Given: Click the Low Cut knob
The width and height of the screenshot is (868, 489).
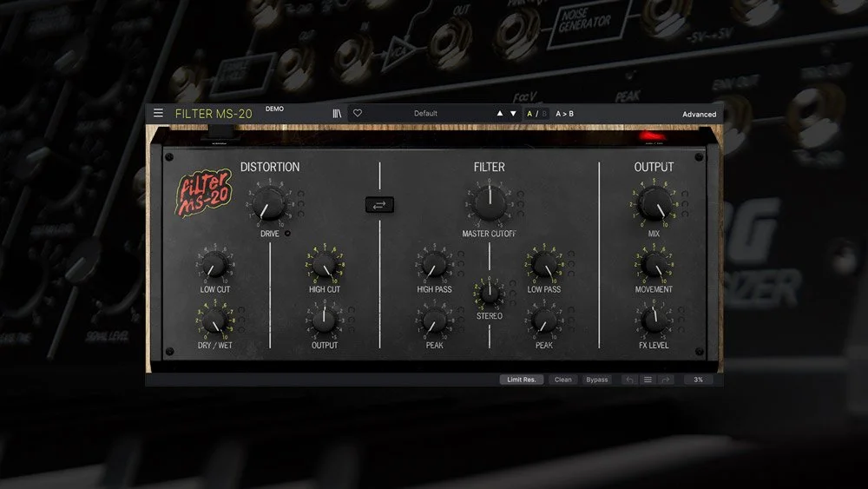Looking at the screenshot, I should [x=214, y=264].
